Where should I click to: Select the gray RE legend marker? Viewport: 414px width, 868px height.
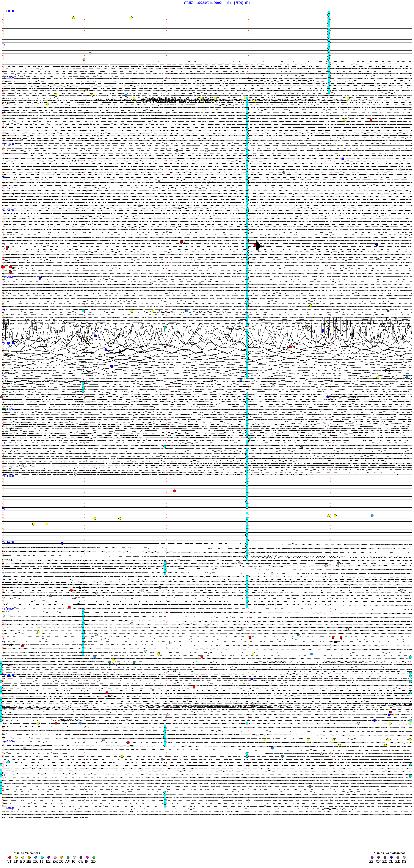coord(398,857)
